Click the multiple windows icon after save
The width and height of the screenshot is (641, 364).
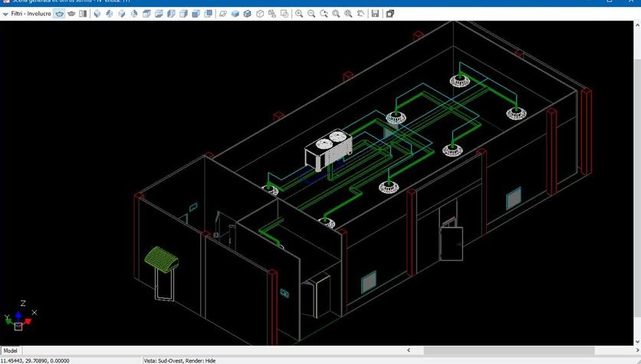click(390, 14)
